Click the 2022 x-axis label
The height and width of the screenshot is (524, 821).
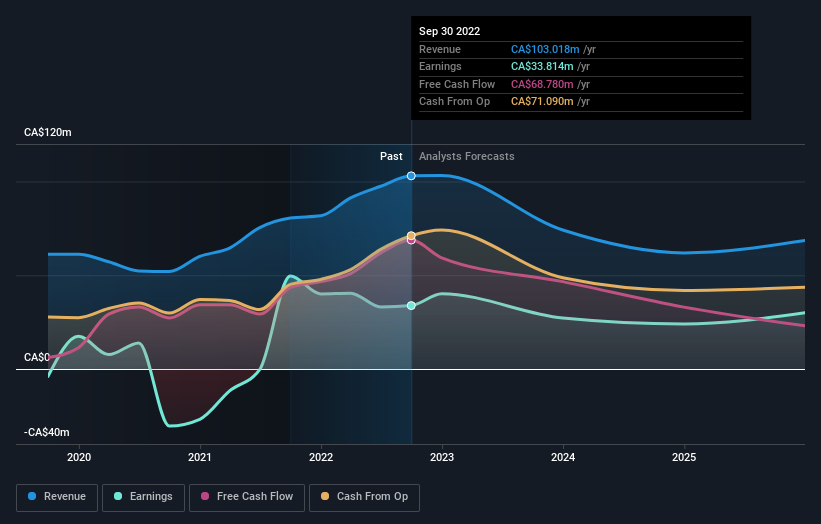point(321,458)
